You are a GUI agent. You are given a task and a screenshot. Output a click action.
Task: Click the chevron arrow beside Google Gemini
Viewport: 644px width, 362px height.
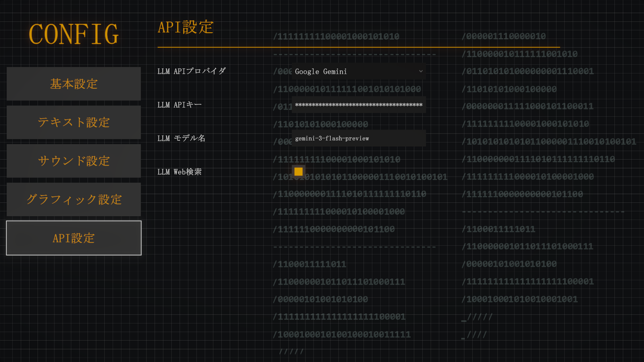click(x=421, y=71)
